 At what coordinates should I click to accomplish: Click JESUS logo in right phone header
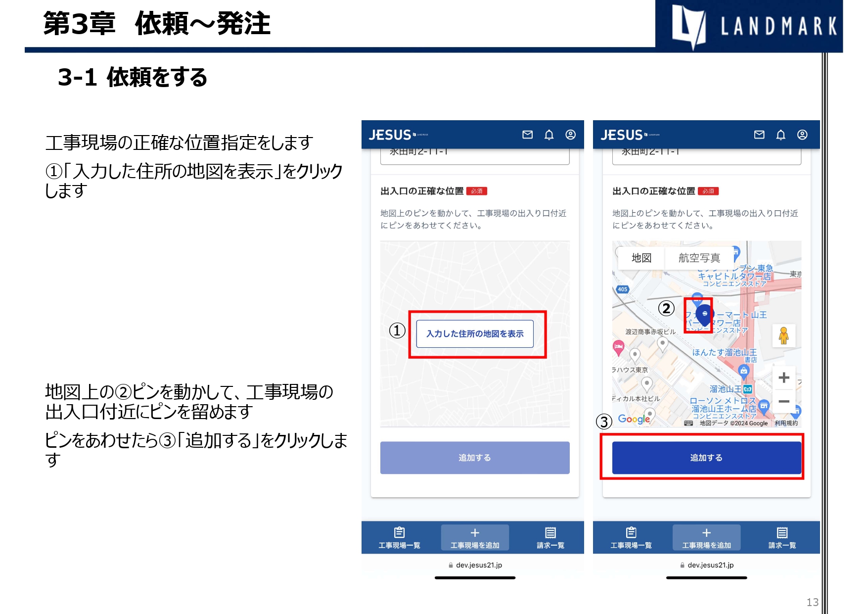pyautogui.click(x=630, y=135)
